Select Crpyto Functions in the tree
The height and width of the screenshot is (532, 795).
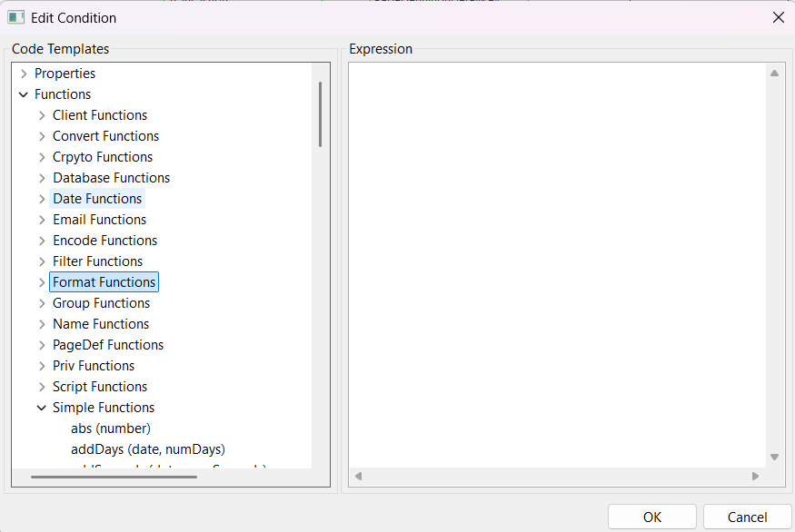(x=103, y=157)
